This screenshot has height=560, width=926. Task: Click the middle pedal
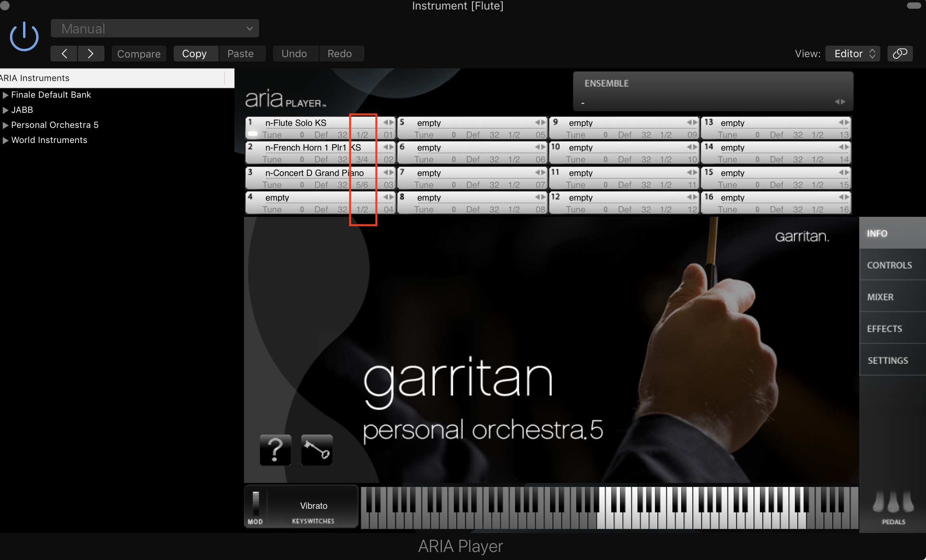click(x=893, y=502)
